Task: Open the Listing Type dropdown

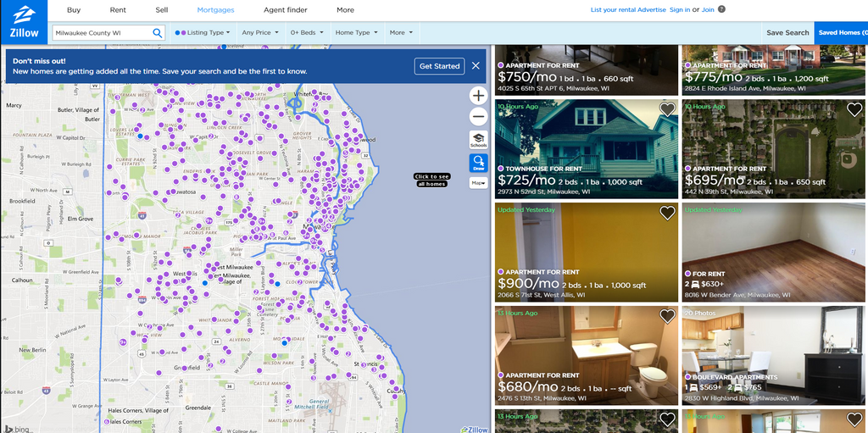Action: (203, 33)
